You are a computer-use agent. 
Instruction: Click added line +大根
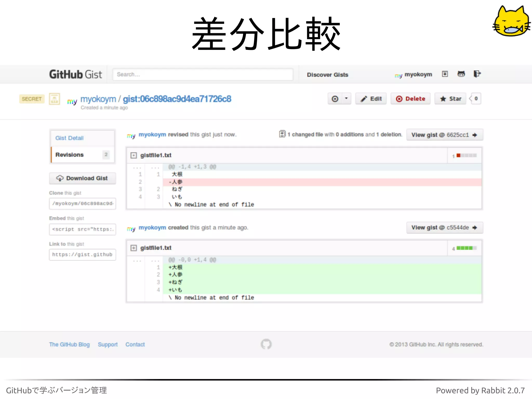pos(322,267)
